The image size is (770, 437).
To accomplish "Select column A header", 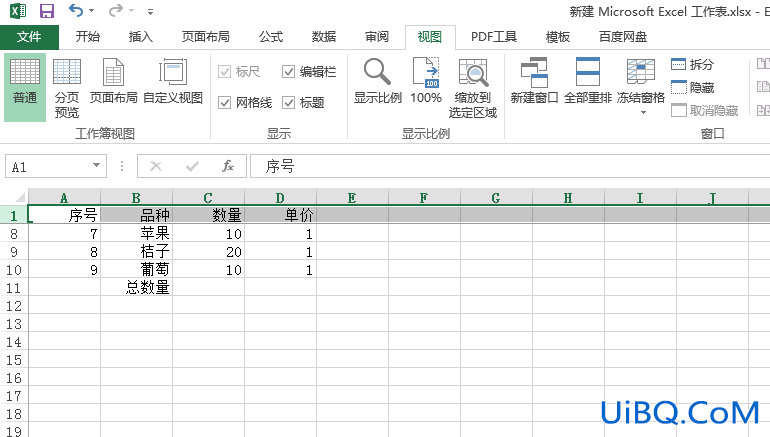I will (64, 198).
